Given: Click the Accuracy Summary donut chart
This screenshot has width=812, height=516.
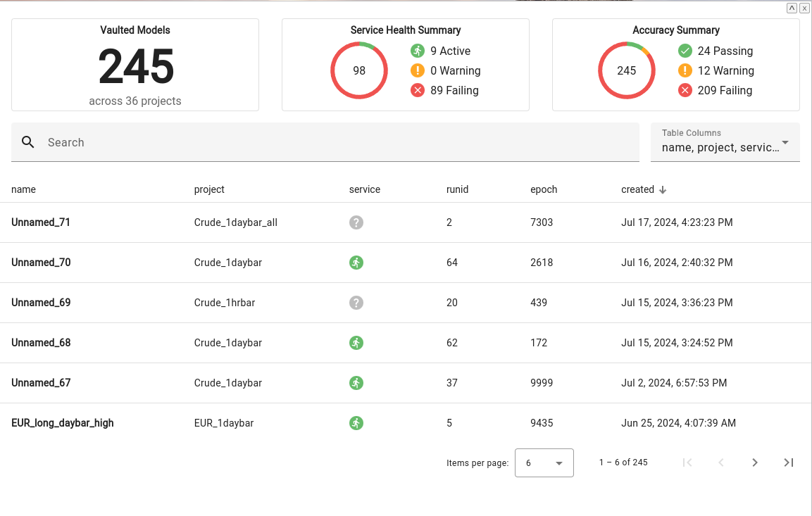Looking at the screenshot, I should tap(626, 70).
